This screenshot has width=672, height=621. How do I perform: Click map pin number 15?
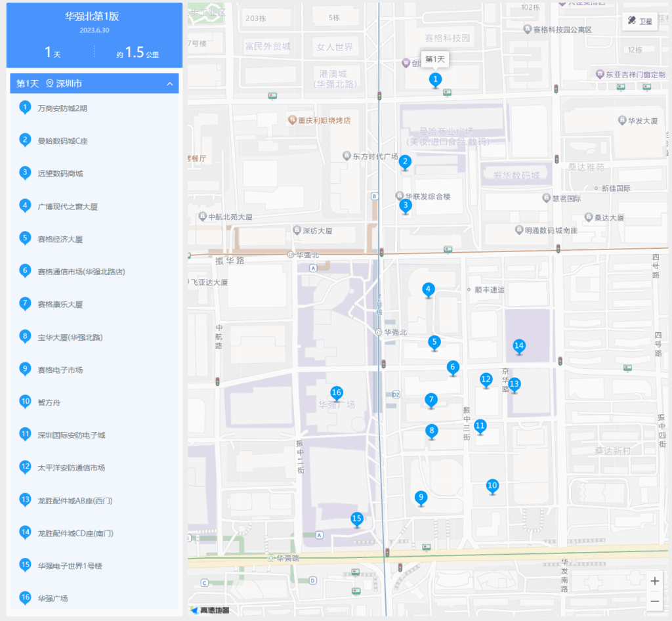356,519
